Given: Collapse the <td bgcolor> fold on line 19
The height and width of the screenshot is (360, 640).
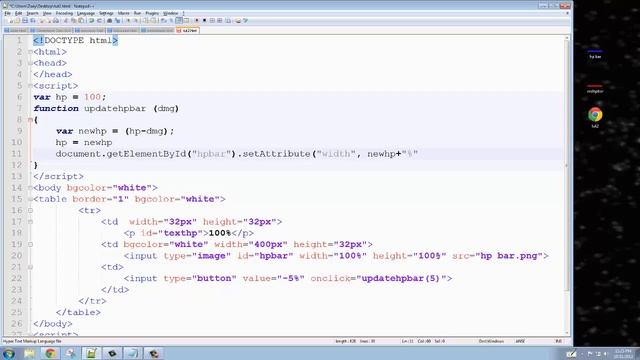Looking at the screenshot, I should point(30,244).
